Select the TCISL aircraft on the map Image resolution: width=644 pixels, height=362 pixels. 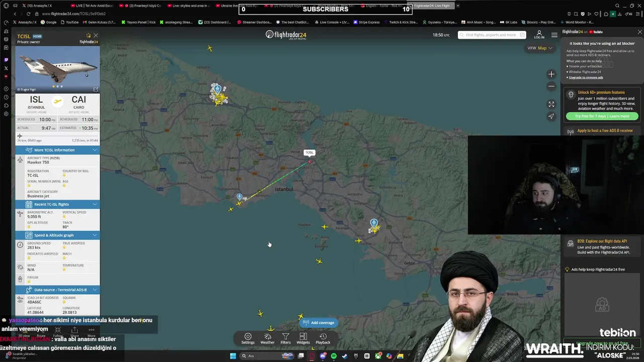[310, 161]
